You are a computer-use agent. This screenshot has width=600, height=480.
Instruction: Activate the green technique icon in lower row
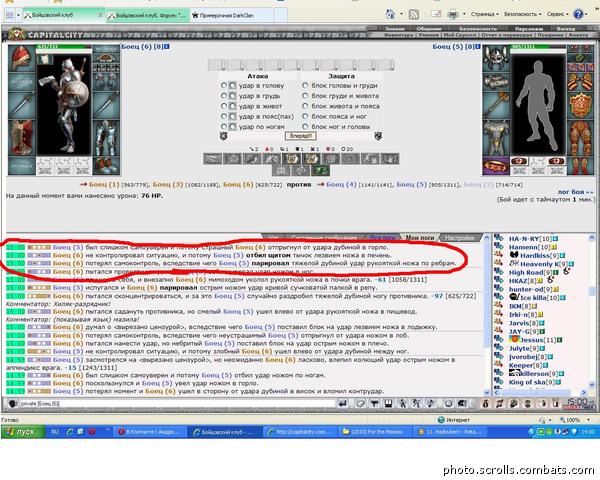(x=320, y=170)
